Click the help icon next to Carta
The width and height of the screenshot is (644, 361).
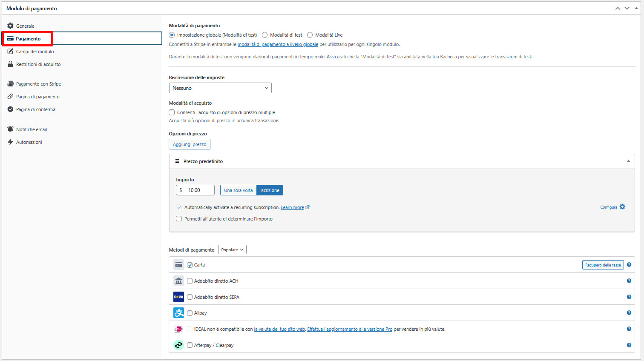click(x=629, y=264)
